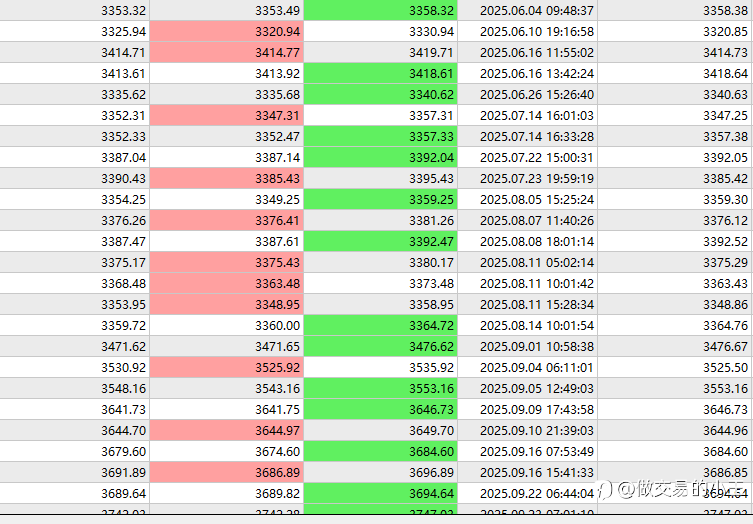This screenshot has width=753, height=524.
Task: Click the red cell 3414.77
Action: [x=226, y=52]
